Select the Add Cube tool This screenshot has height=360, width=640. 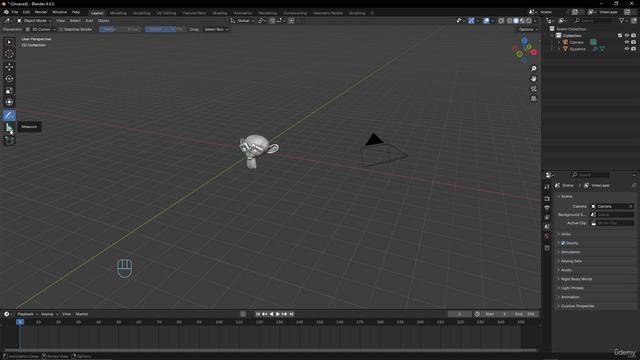(x=9, y=140)
